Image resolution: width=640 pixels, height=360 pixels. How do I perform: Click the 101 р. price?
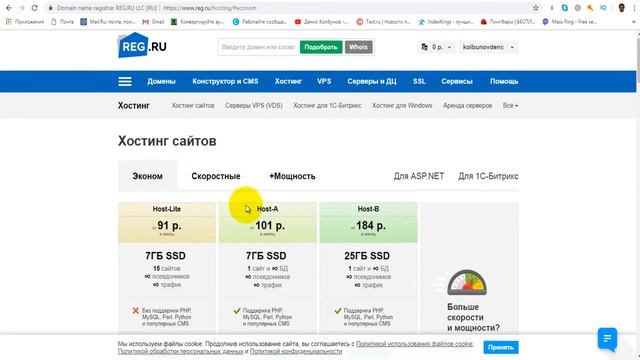[x=270, y=225]
